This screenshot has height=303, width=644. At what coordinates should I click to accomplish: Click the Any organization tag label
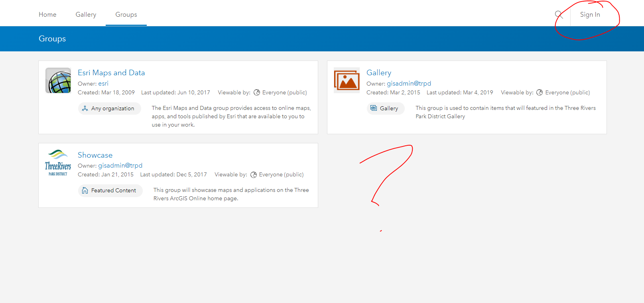click(x=113, y=108)
